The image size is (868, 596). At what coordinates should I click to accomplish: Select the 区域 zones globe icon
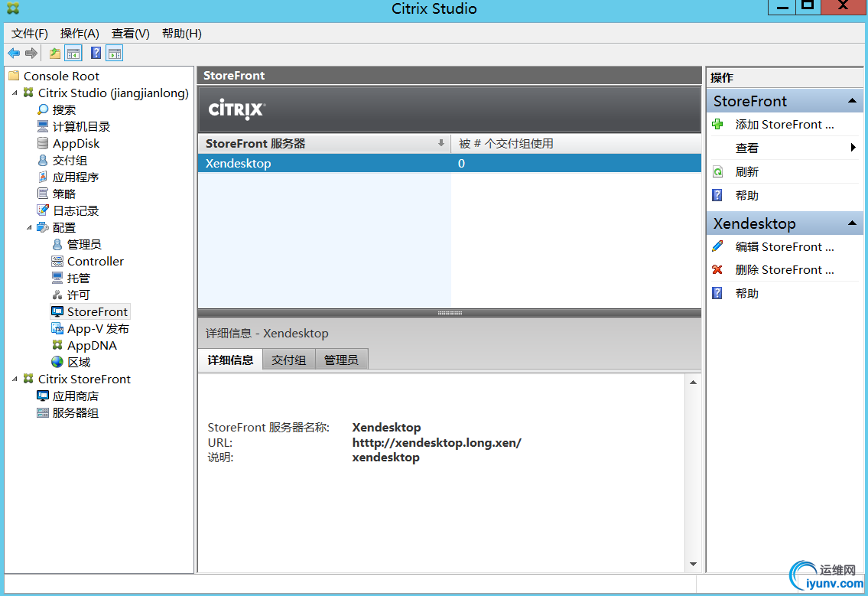click(57, 362)
